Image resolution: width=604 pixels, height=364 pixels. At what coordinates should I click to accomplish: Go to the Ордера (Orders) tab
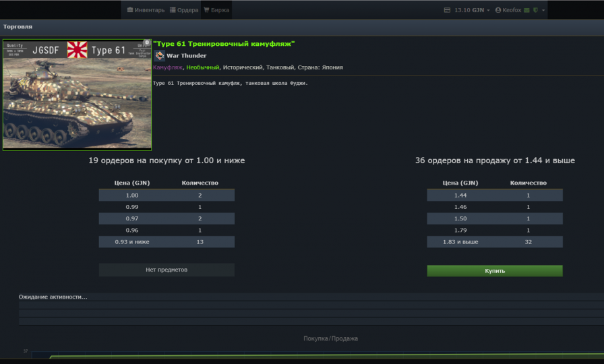tap(184, 10)
